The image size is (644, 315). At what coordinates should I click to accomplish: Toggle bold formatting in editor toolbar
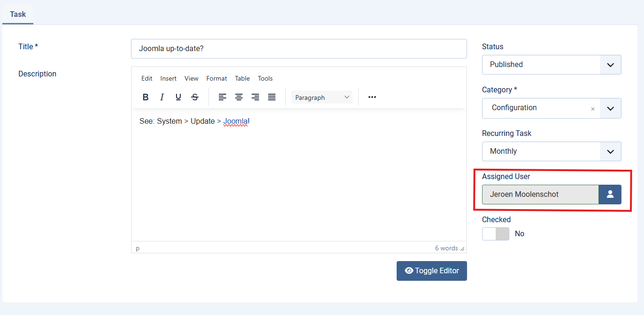[x=146, y=97]
